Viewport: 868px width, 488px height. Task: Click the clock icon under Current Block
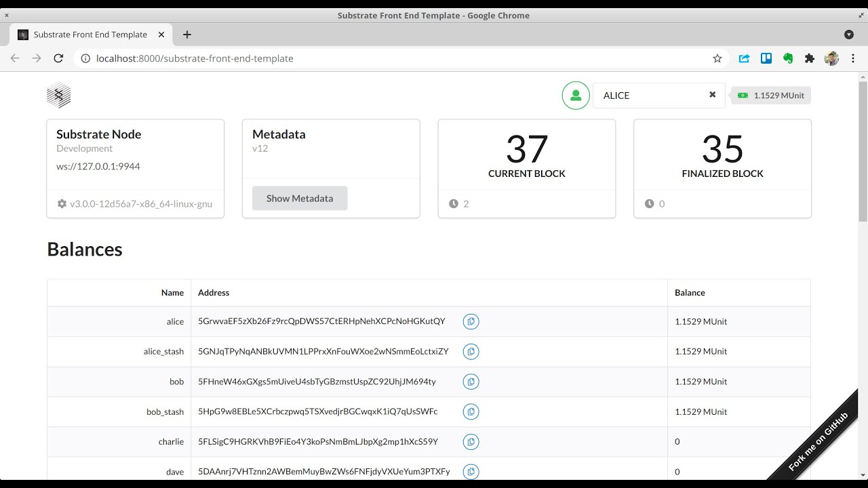click(454, 204)
